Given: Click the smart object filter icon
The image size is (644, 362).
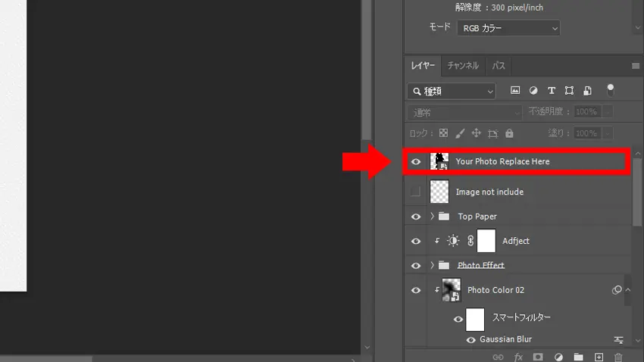Looking at the screenshot, I should [x=586, y=90].
